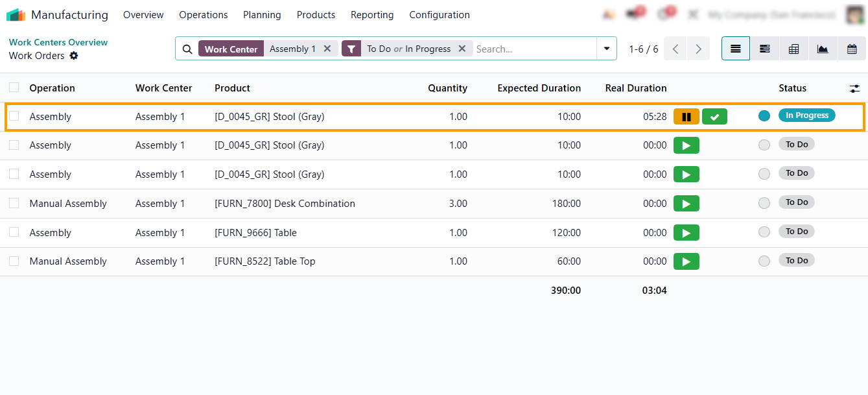Open the Planning menu

(x=262, y=15)
